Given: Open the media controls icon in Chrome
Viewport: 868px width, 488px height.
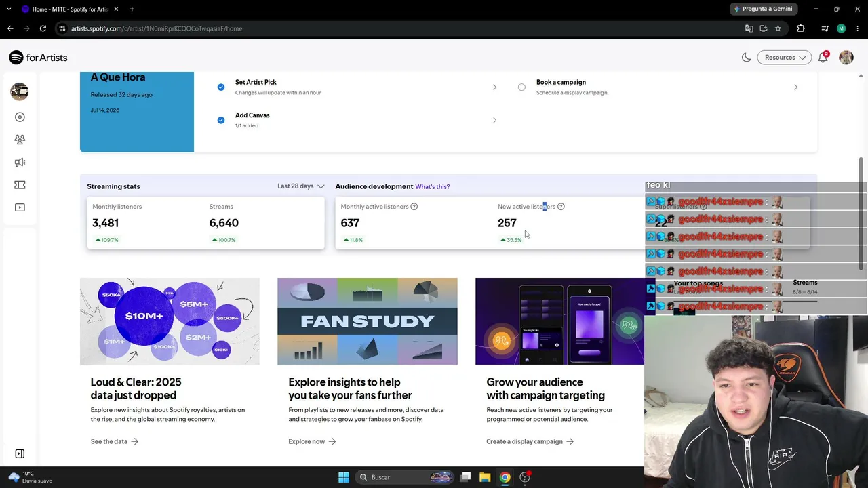Looking at the screenshot, I should (x=825, y=28).
